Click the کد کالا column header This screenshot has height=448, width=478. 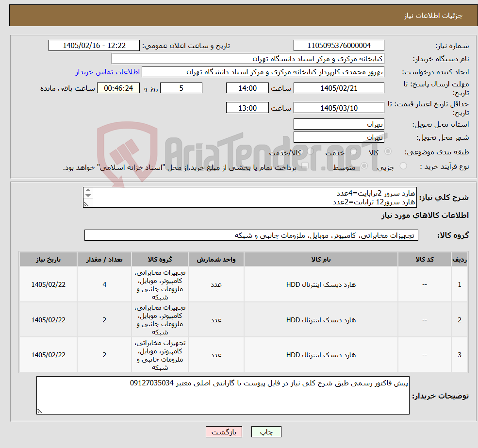click(424, 259)
